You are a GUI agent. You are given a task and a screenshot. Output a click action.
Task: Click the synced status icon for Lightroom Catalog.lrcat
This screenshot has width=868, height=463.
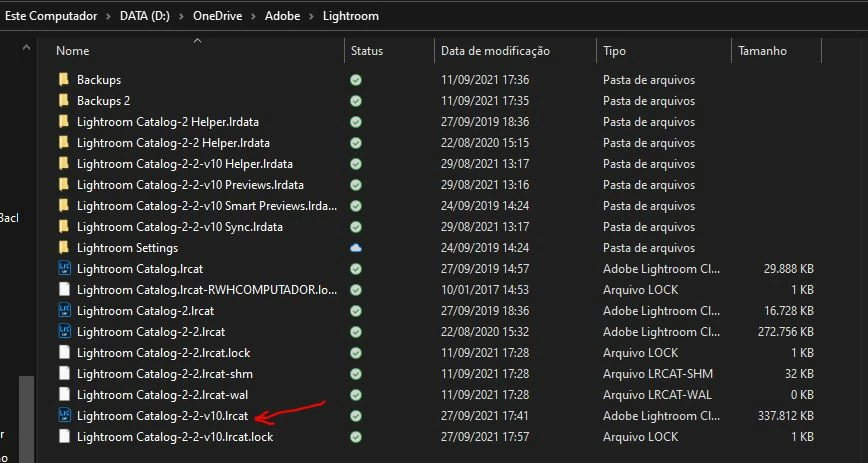[356, 269]
